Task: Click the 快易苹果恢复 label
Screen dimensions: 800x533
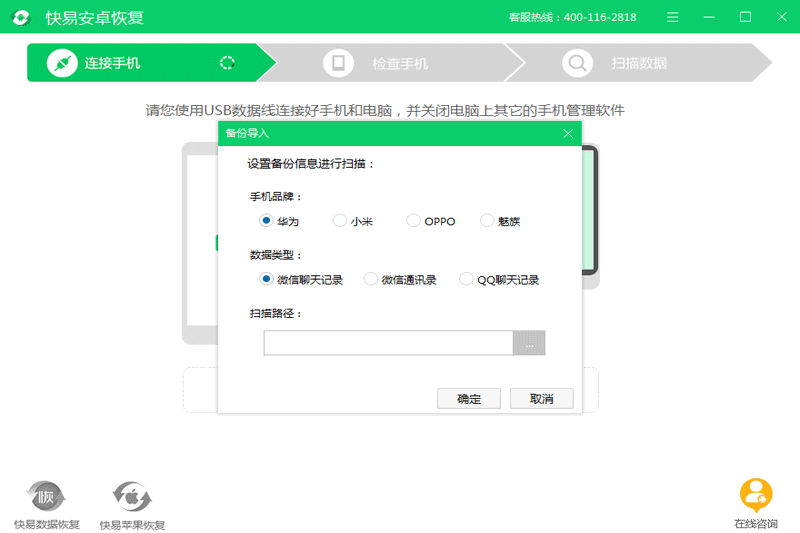Action: [x=132, y=525]
